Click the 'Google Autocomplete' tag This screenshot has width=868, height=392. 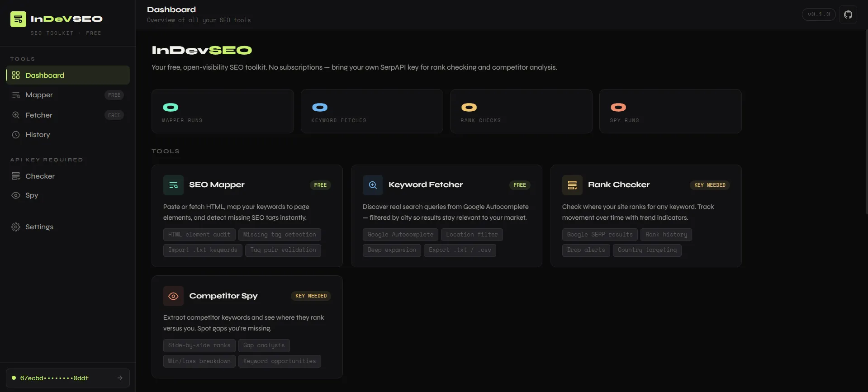[x=400, y=235]
